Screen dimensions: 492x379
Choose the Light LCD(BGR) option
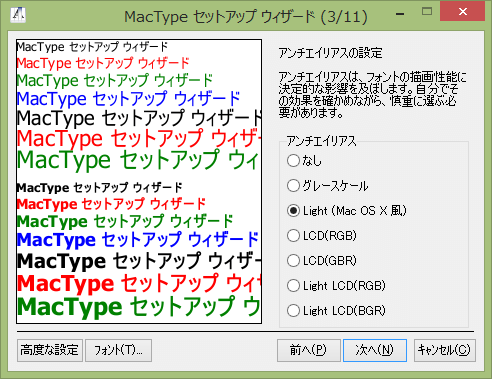(336, 311)
